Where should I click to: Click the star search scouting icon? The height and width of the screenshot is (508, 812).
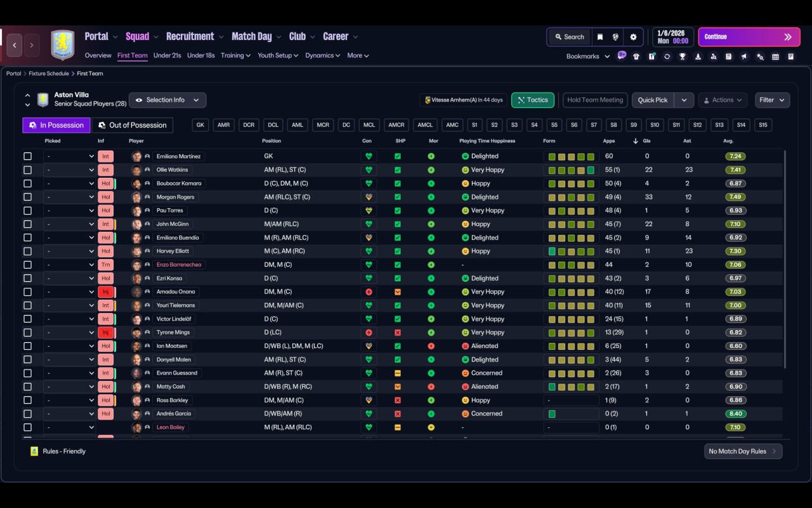coord(760,57)
